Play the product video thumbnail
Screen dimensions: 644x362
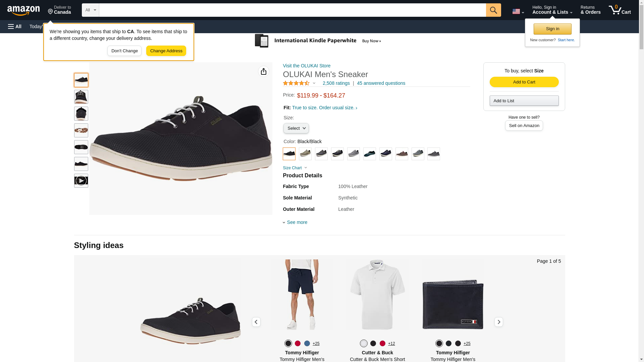(x=81, y=181)
